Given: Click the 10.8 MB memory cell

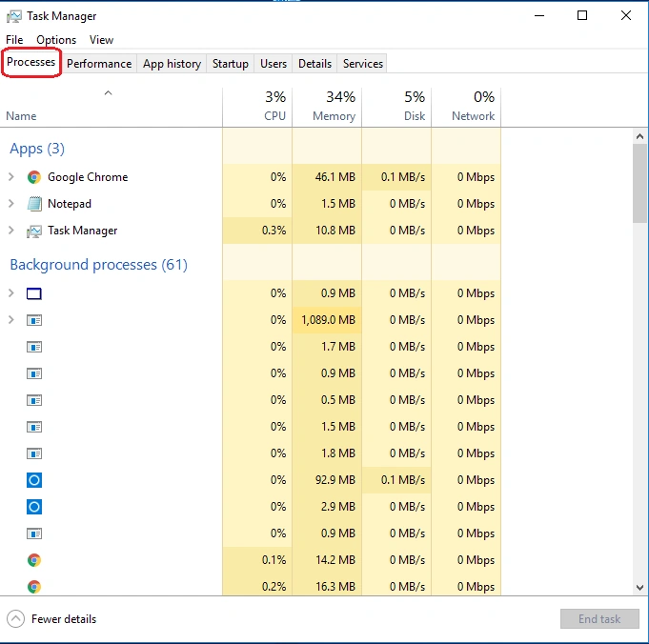Looking at the screenshot, I should pos(327,231).
